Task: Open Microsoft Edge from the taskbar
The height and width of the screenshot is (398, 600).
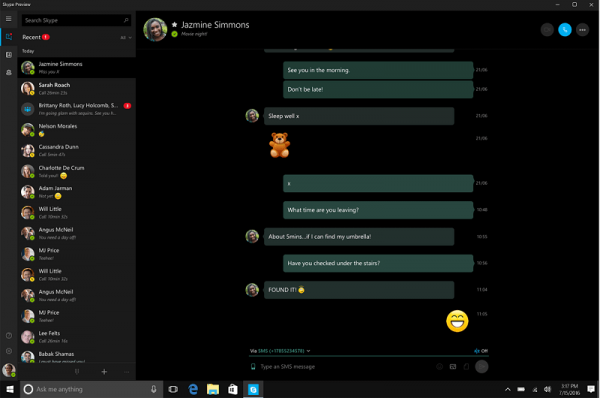Action: [x=193, y=390]
